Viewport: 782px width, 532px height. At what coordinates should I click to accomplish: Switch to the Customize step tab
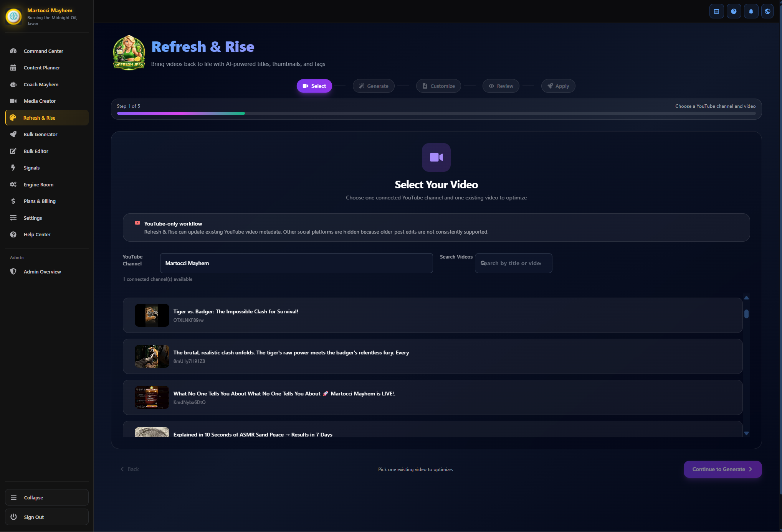(x=438, y=86)
